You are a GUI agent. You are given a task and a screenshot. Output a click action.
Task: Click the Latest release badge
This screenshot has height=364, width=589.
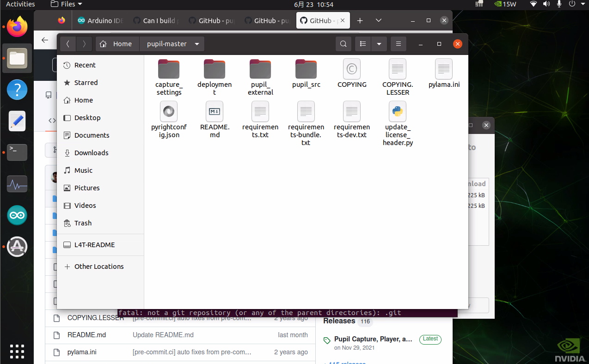(x=430, y=339)
